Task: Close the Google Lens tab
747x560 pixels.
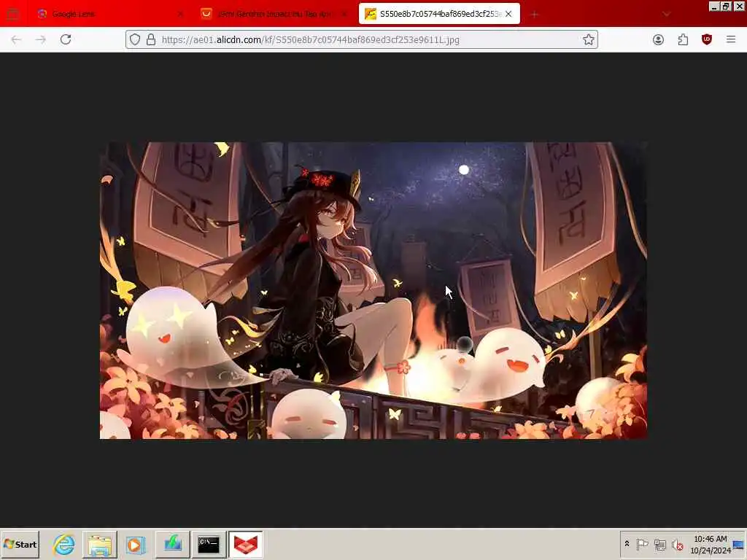Action: click(181, 14)
